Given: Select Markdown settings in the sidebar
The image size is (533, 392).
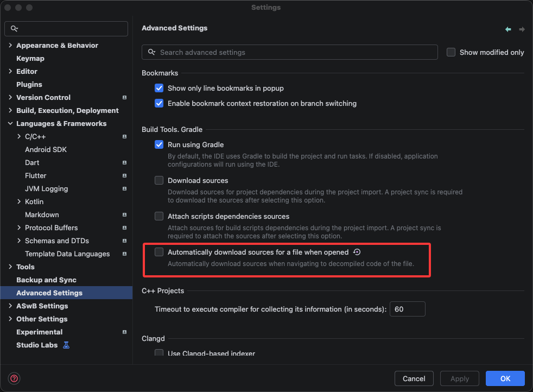Looking at the screenshot, I should pyautogui.click(x=42, y=215).
